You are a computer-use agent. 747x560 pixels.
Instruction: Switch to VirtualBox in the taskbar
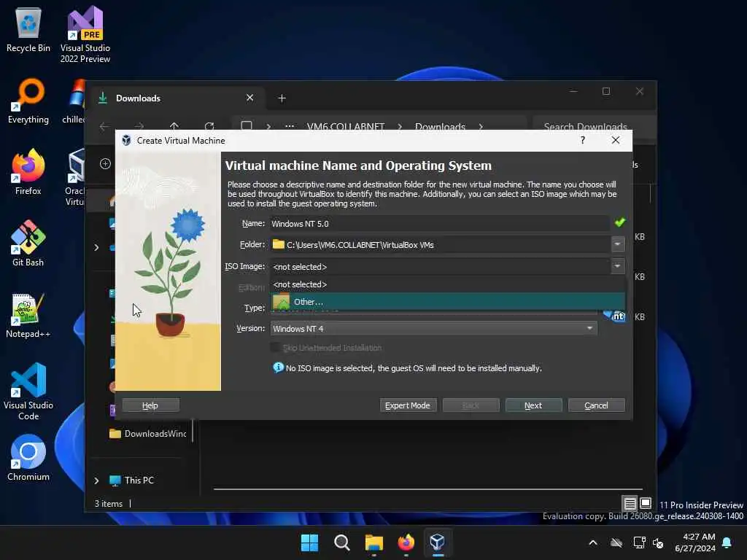coord(438,542)
